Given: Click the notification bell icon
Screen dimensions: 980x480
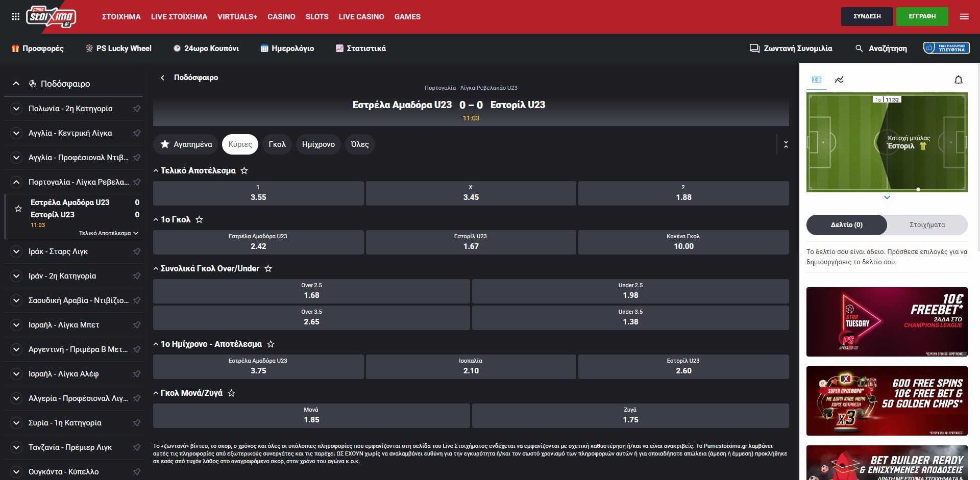Looking at the screenshot, I should tap(958, 80).
